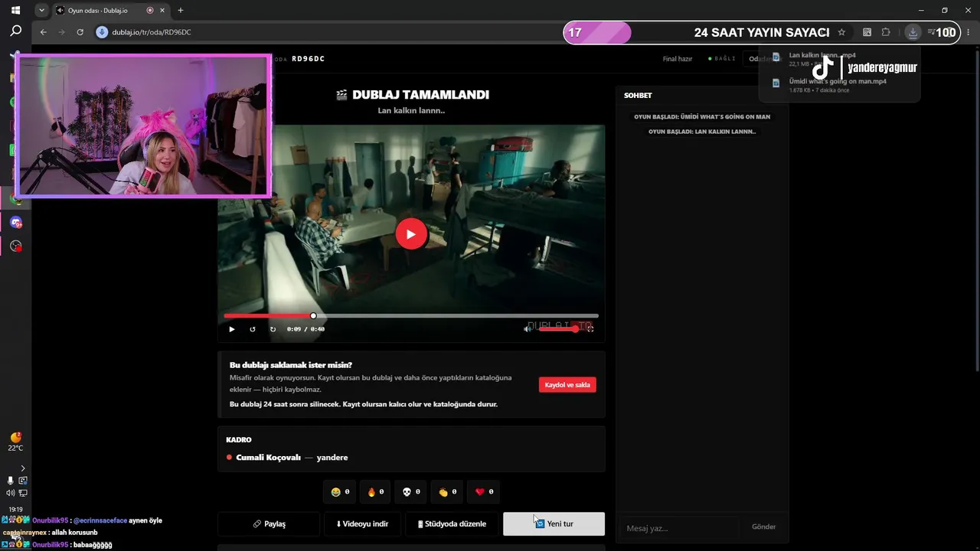The height and width of the screenshot is (551, 980).
Task: Send the chat message with Gönder
Action: (x=763, y=527)
